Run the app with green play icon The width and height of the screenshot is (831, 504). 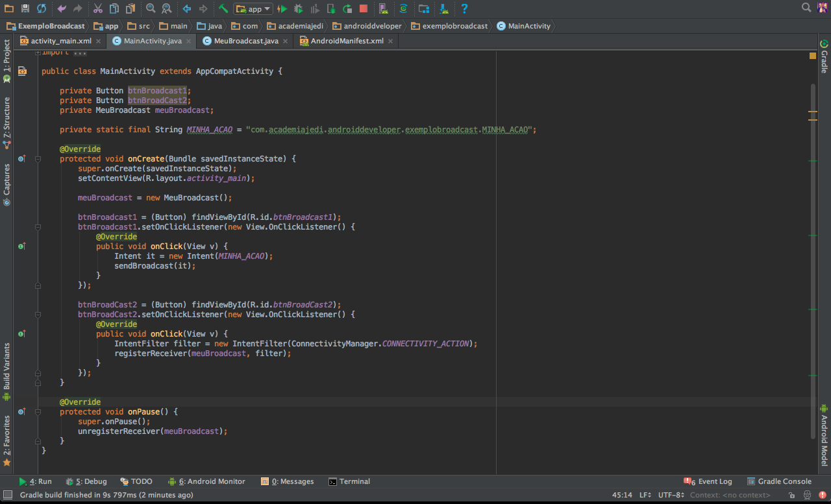tap(282, 8)
